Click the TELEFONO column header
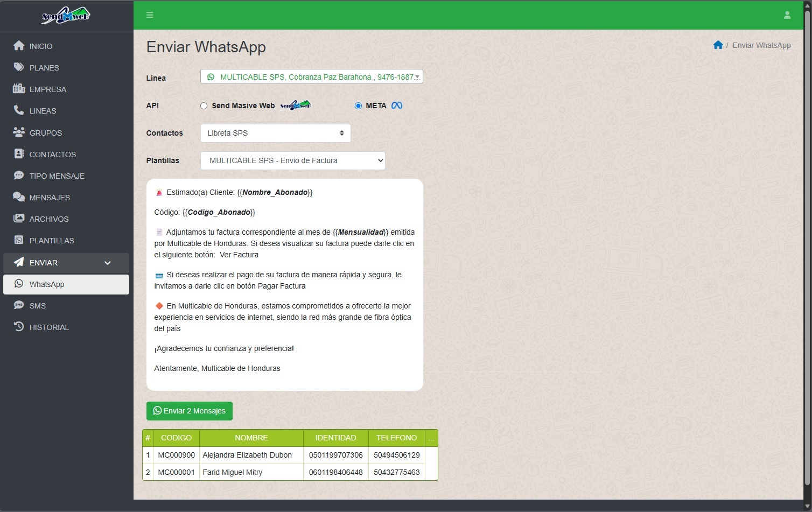812x512 pixels. tap(397, 438)
